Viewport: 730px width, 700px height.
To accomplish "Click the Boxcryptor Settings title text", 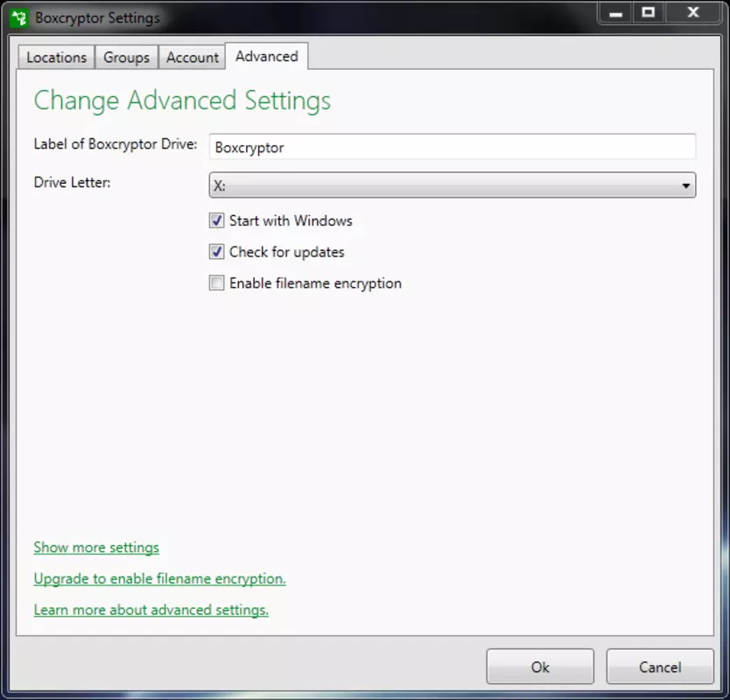I will pos(97,18).
